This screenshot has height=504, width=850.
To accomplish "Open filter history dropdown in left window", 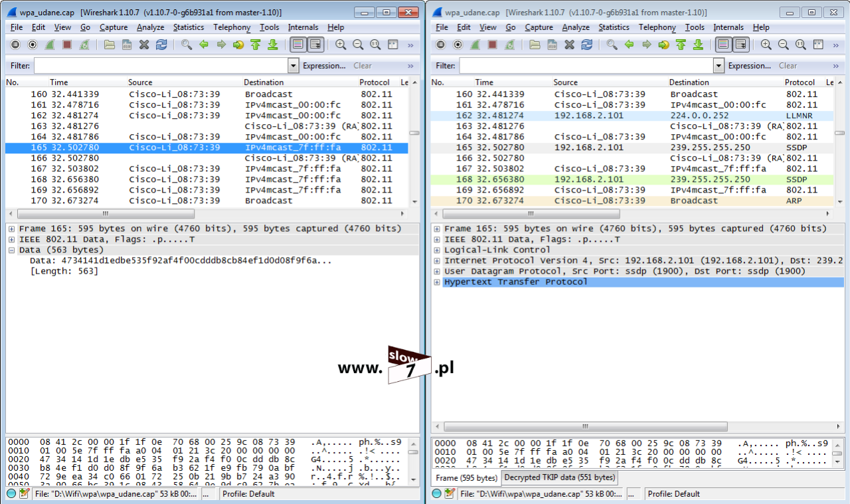I will pyautogui.click(x=294, y=66).
